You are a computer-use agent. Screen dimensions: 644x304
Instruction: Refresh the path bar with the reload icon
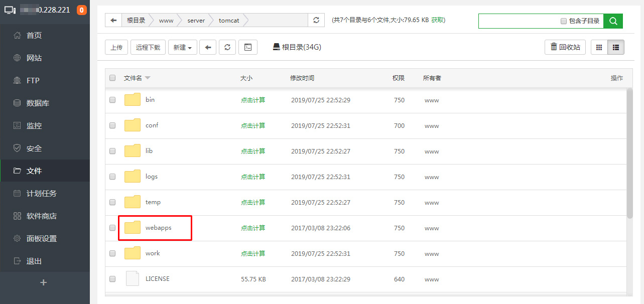(316, 20)
